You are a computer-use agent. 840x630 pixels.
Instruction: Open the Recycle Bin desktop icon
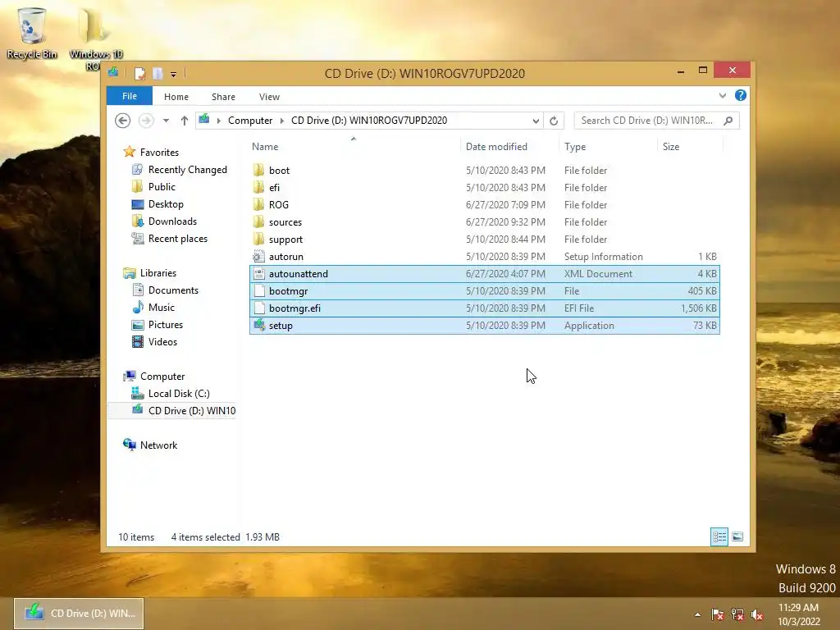[x=32, y=33]
